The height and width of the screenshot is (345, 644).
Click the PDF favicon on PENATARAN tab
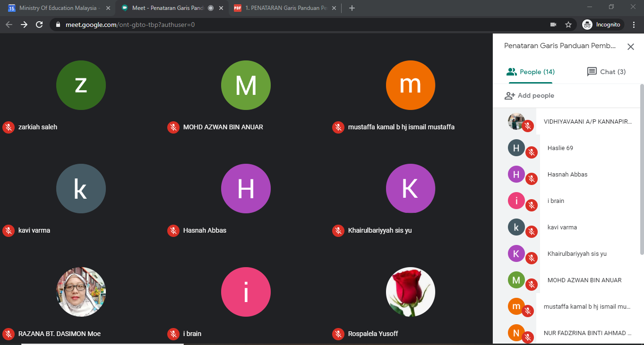point(238,8)
